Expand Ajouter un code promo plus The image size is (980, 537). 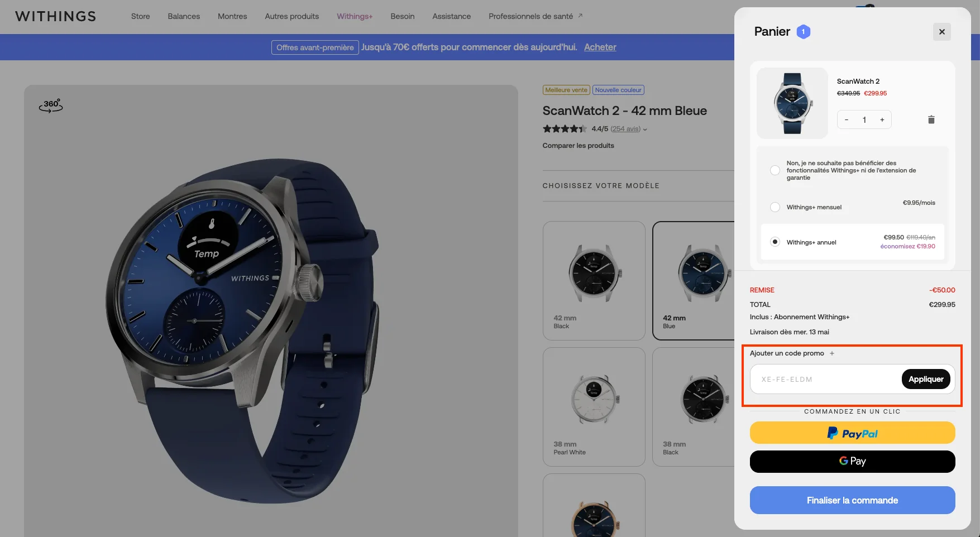tap(832, 353)
